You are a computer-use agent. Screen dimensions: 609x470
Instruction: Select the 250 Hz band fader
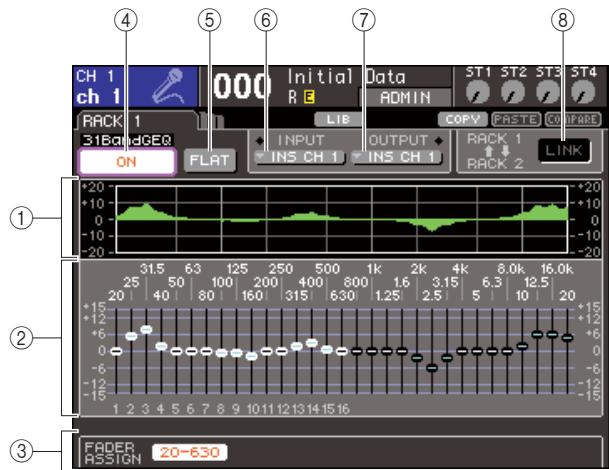coord(282,351)
